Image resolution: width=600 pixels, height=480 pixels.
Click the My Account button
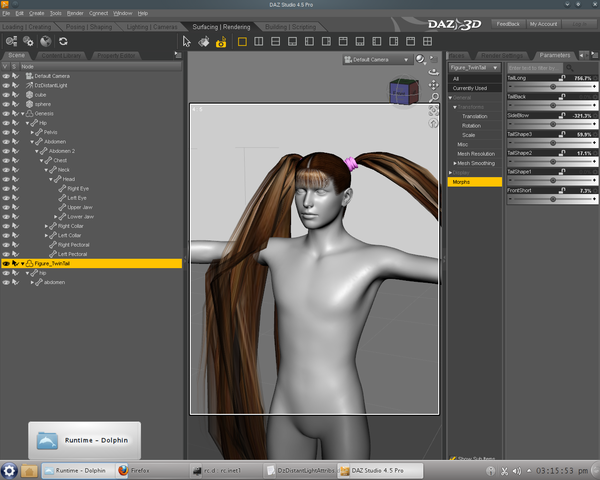point(543,24)
